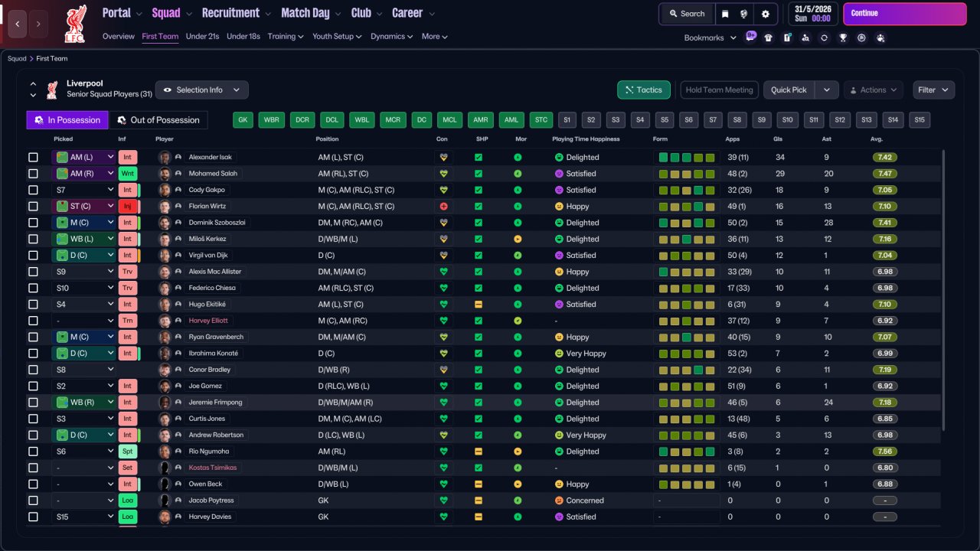Click Miloš Kerkez's yellow morale icon
The width and height of the screenshot is (980, 551).
coord(518,239)
